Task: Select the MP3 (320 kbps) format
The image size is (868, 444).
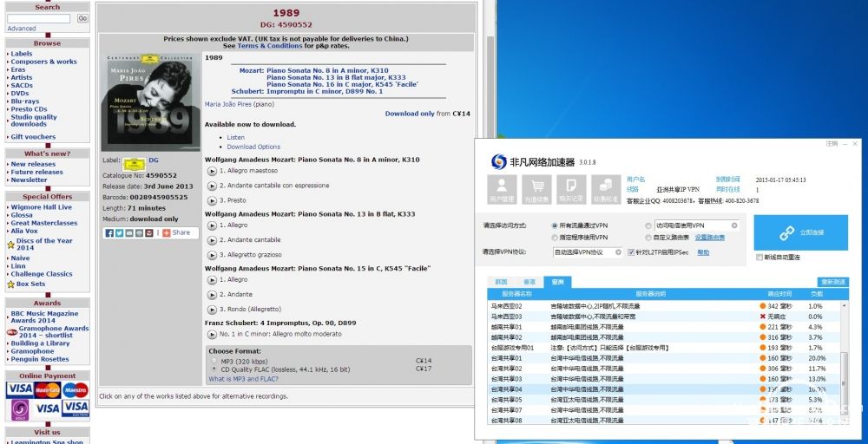Action: (x=214, y=361)
